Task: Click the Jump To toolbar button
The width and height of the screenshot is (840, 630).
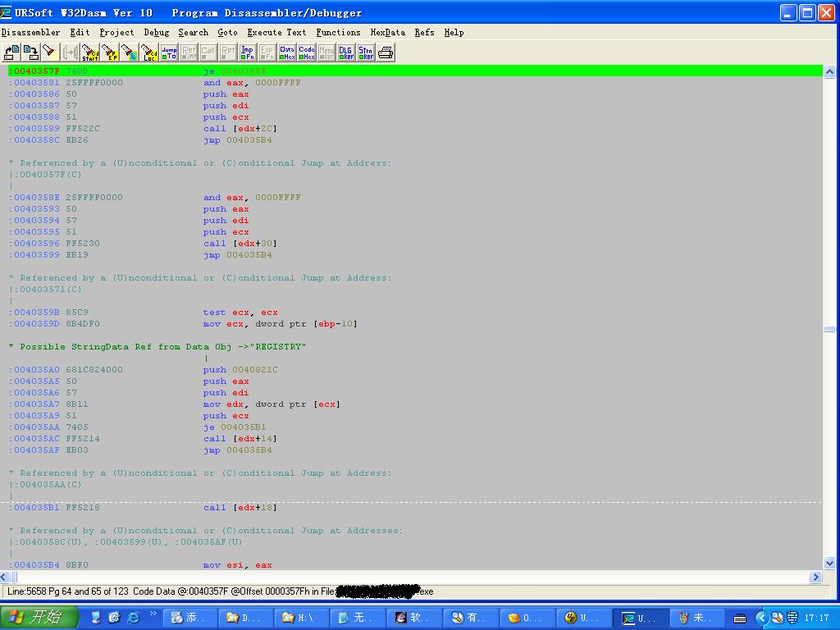Action: (x=169, y=52)
